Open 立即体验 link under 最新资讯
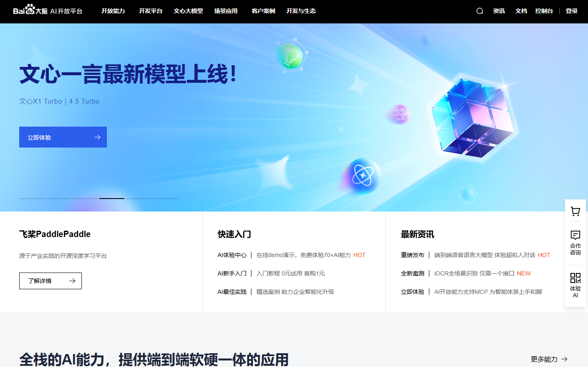588x367 pixels. coord(413,292)
